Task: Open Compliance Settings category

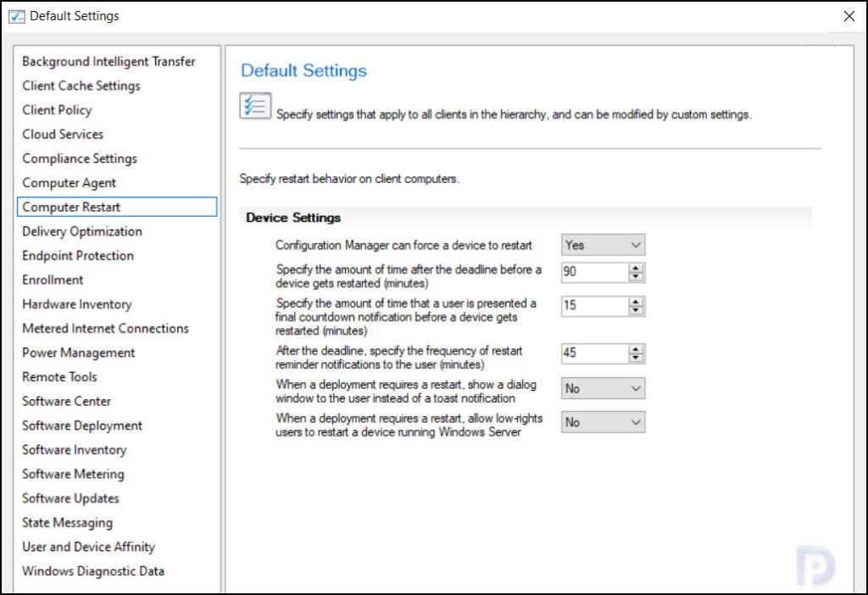Action: click(80, 158)
